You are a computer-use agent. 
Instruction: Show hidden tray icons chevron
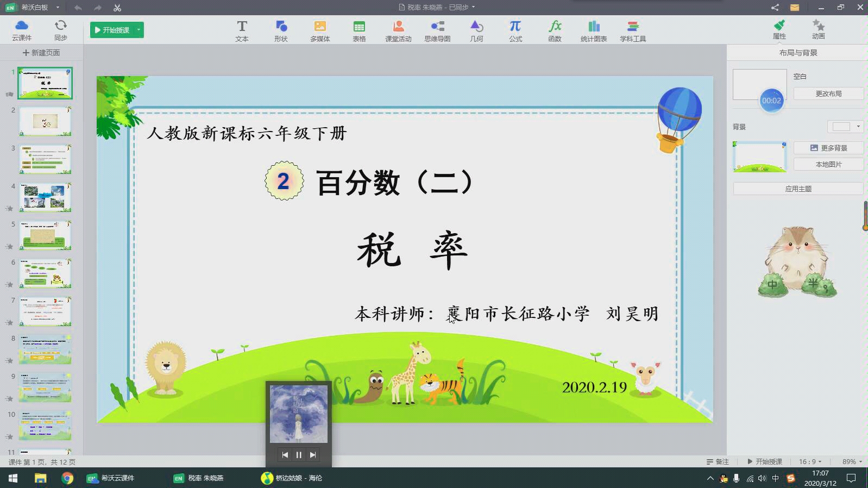[x=710, y=478]
